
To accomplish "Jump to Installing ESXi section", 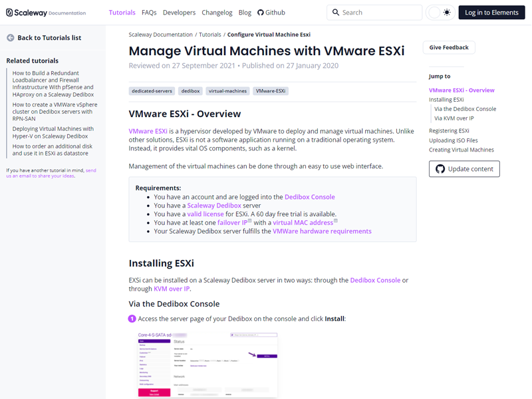I will 446,100.
